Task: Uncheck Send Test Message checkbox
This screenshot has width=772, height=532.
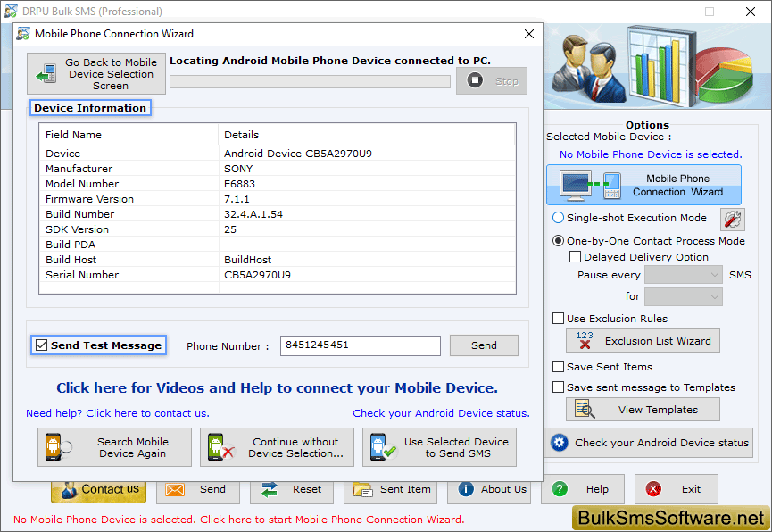Action: pos(41,345)
